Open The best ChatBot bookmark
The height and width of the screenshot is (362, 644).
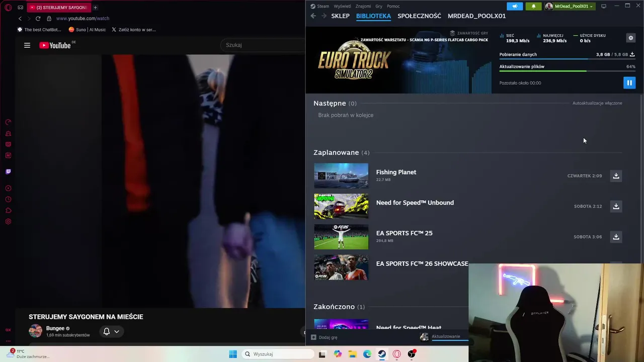(x=39, y=30)
